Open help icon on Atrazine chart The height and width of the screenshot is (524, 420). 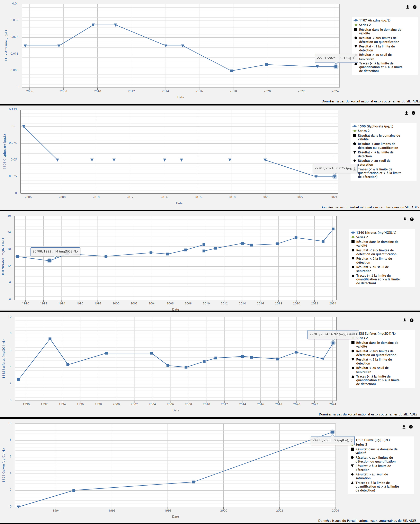415,7
